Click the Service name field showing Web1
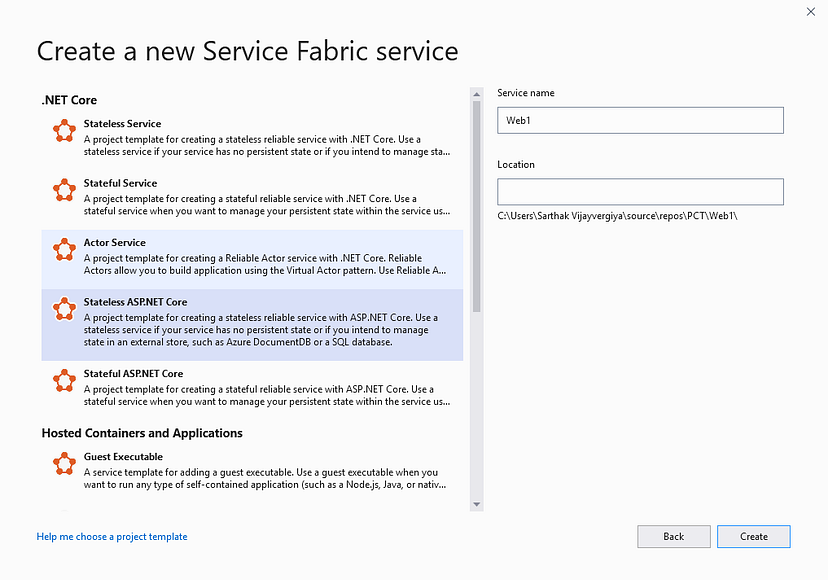This screenshot has height=580, width=828. click(x=640, y=120)
